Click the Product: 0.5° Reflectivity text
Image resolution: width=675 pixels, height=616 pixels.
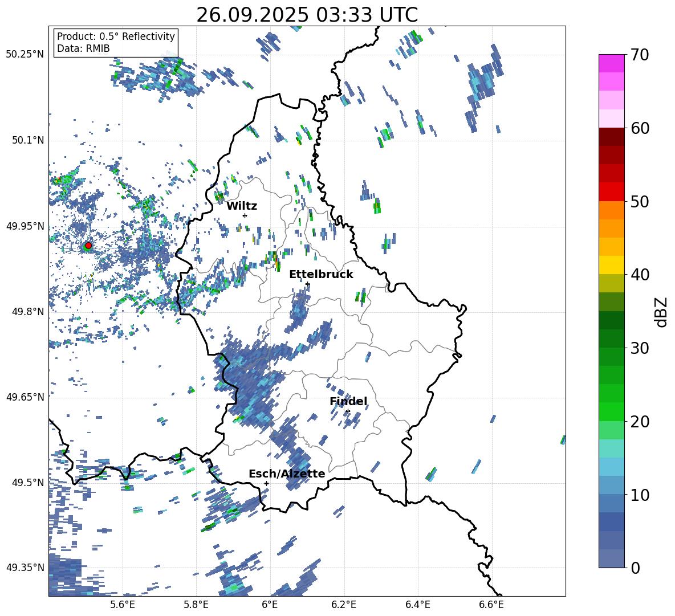(x=116, y=36)
